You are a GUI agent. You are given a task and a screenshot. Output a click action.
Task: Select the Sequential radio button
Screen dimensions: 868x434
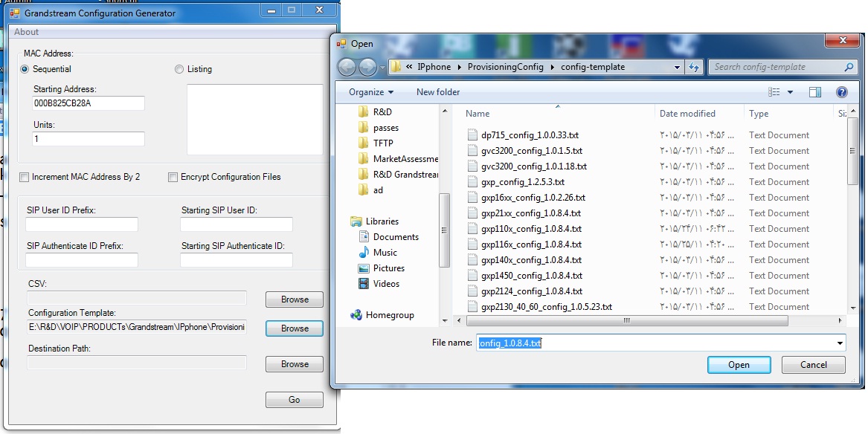pyautogui.click(x=25, y=69)
